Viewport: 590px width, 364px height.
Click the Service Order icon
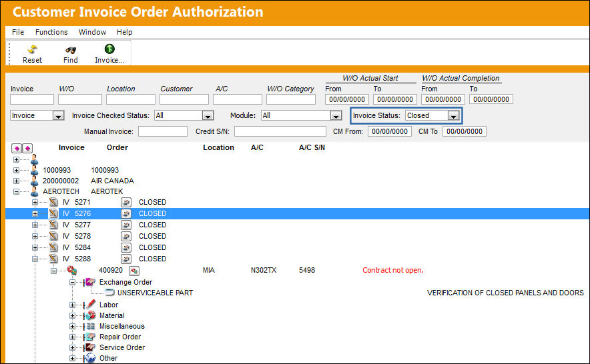(x=89, y=347)
